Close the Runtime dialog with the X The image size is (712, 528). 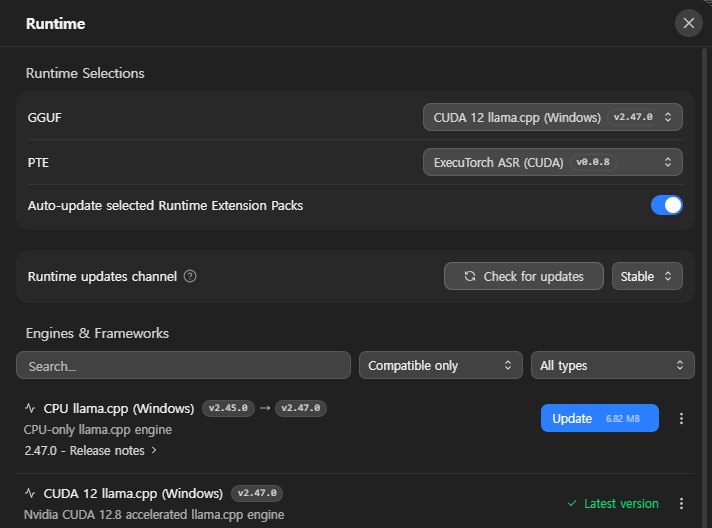click(688, 23)
